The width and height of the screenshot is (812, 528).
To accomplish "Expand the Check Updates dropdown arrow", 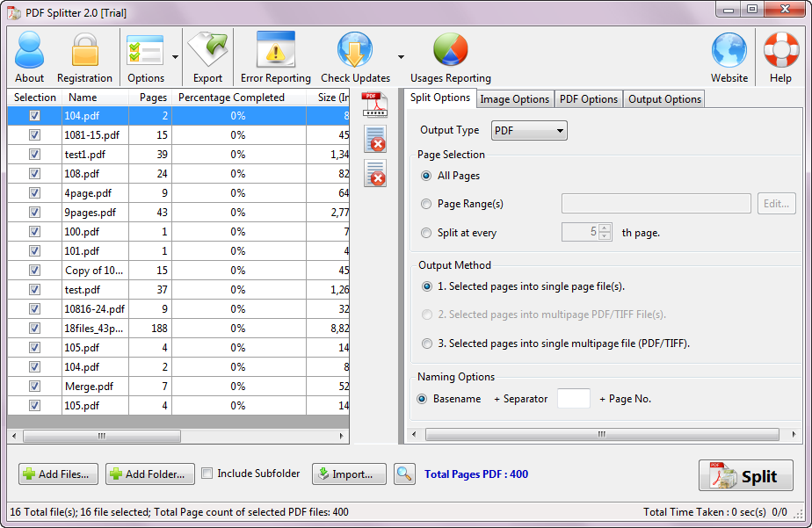I will pos(401,57).
